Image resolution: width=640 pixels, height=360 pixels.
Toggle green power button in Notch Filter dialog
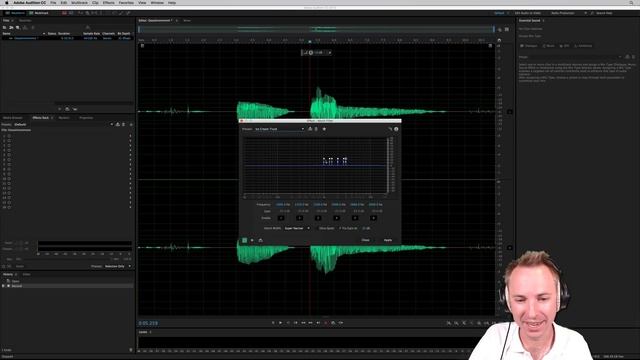click(244, 240)
